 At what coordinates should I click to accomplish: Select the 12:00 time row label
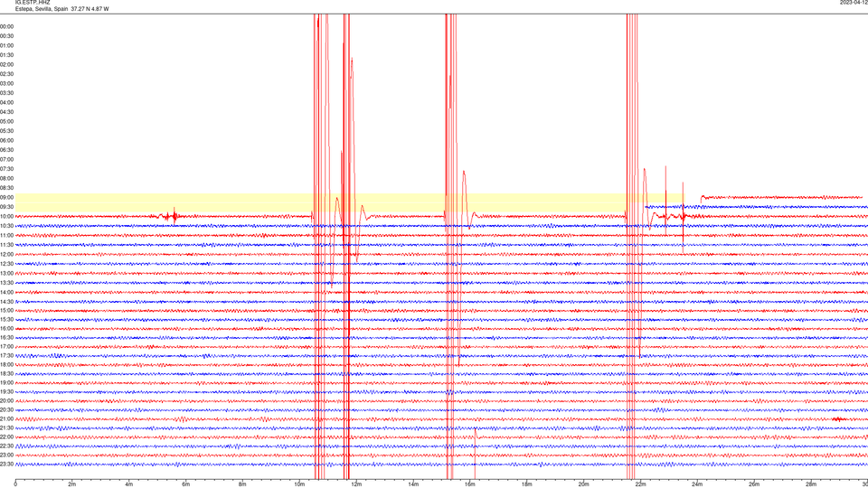pos(6,254)
